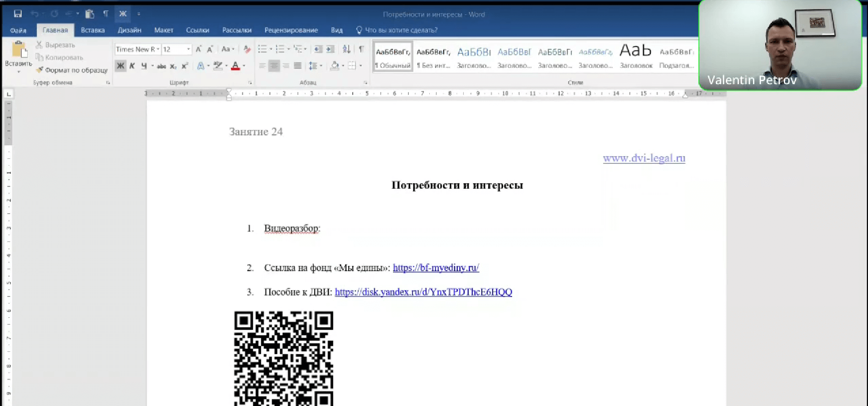Click the Paste icon in the quick access toolbar

tap(90, 14)
